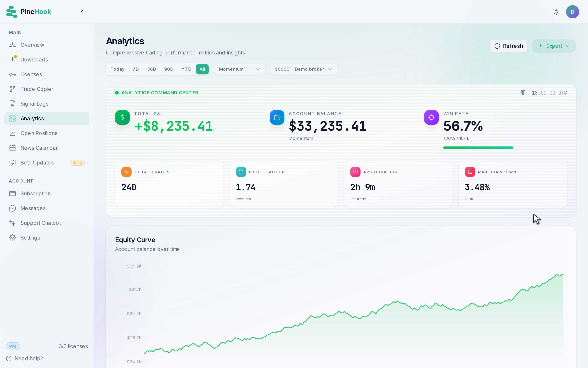The width and height of the screenshot is (588, 368).
Task: Click the purple Win Rate target icon
Action: [431, 117]
